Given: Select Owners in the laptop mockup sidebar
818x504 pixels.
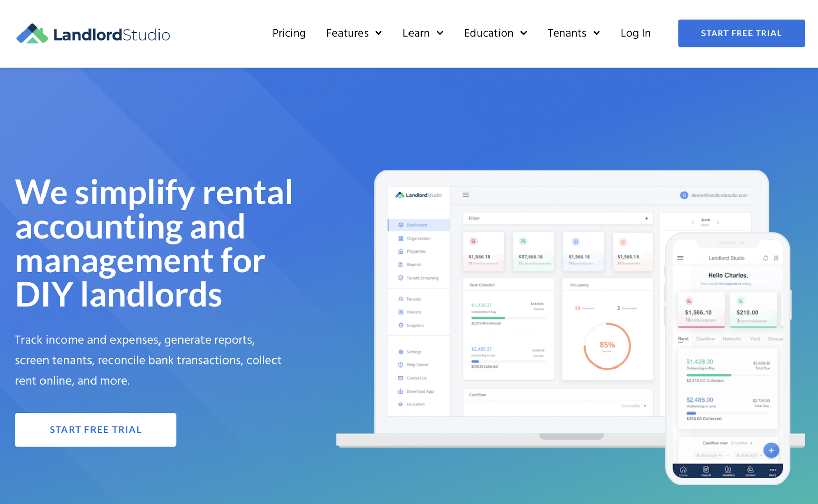Looking at the screenshot, I should 410,312.
